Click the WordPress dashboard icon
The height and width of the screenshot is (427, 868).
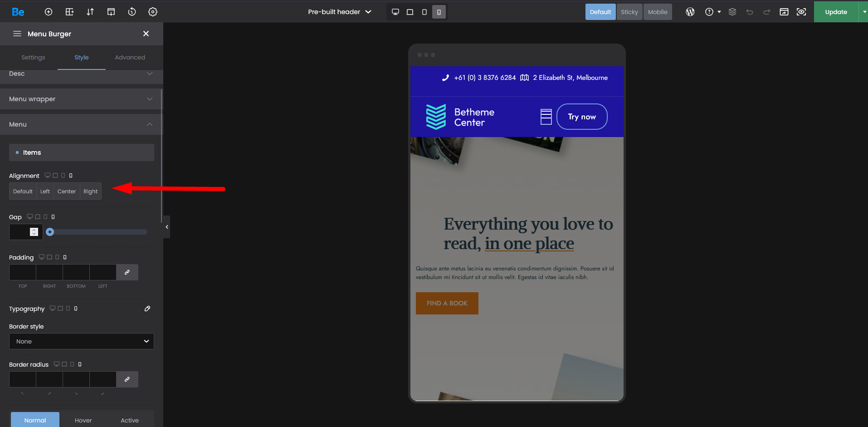click(690, 12)
